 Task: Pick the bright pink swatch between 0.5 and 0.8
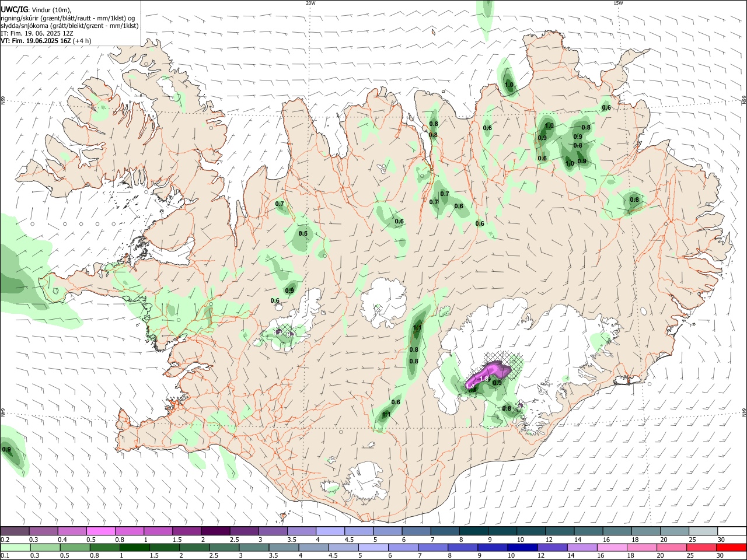(x=101, y=531)
